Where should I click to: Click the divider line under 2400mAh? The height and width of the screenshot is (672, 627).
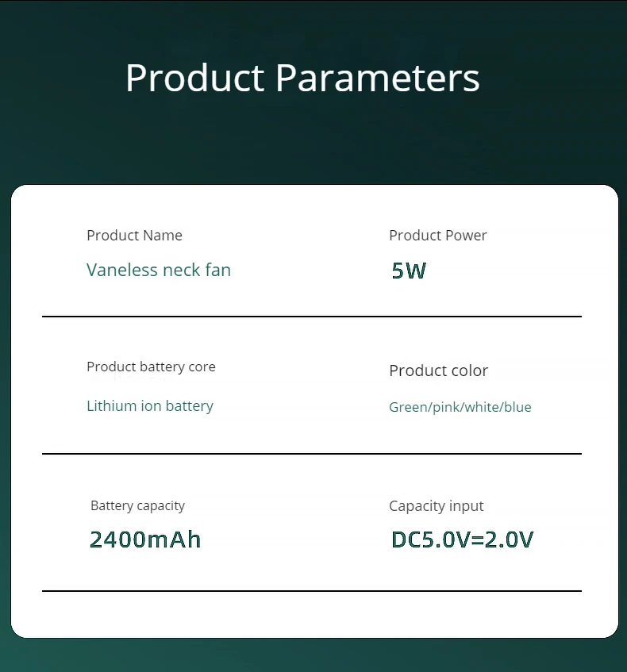[312, 591]
